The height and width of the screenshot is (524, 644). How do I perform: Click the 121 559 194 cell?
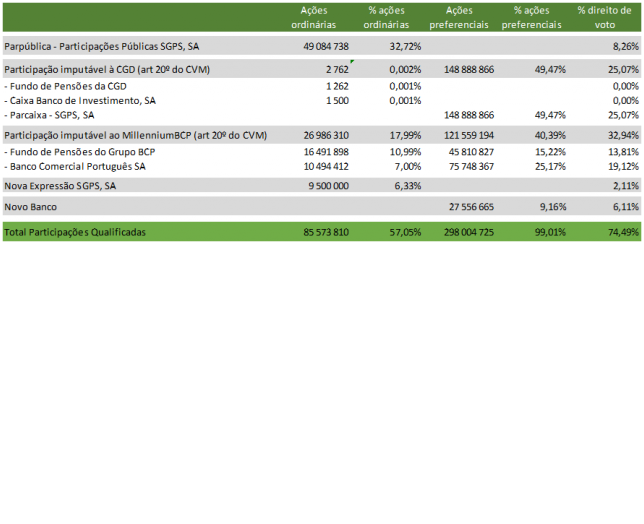tap(469, 135)
